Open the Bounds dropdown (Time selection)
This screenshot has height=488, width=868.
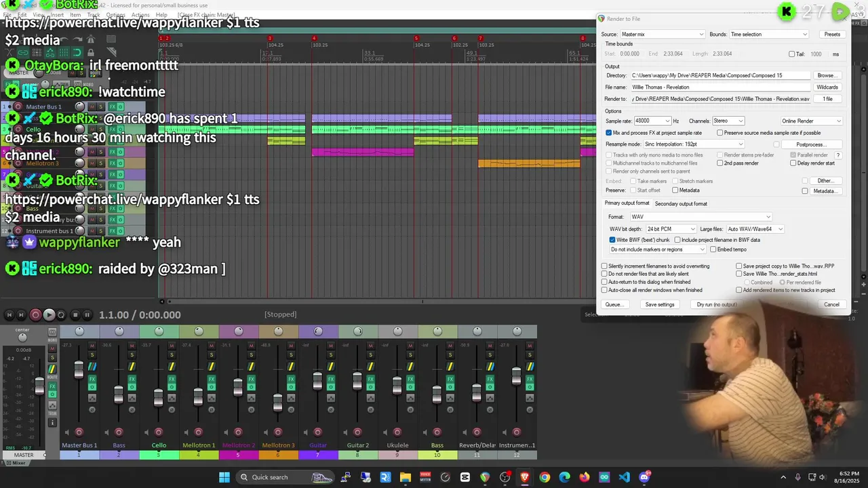pyautogui.click(x=769, y=35)
